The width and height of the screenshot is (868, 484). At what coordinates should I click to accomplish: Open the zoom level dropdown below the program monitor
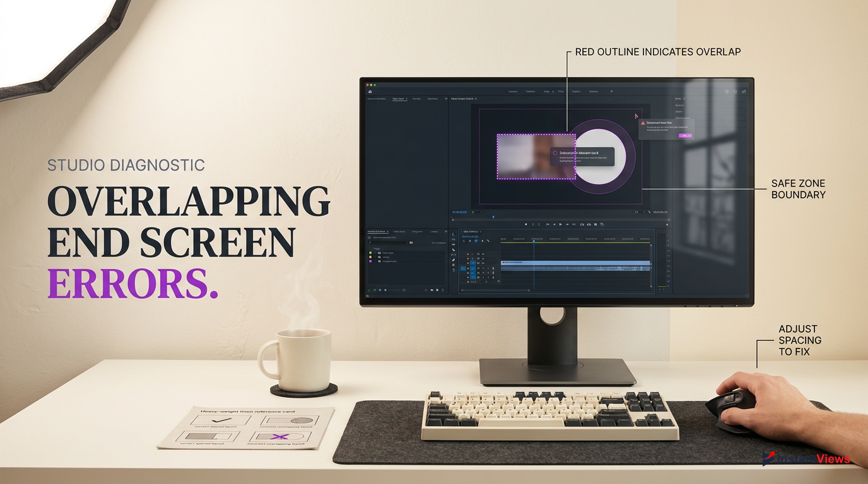click(x=477, y=212)
